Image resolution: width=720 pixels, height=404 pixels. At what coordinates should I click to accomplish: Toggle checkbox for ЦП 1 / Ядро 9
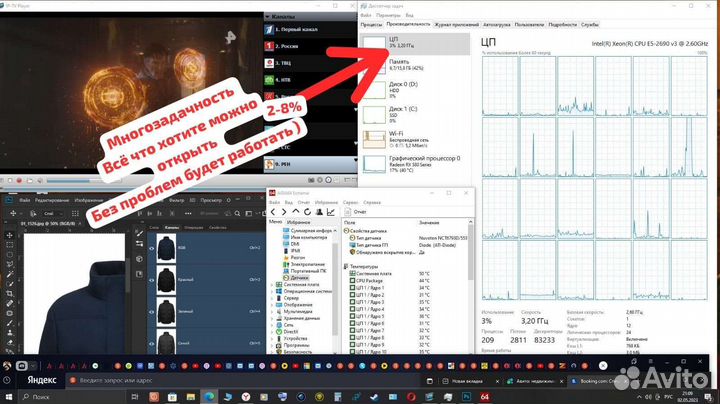(x=352, y=345)
